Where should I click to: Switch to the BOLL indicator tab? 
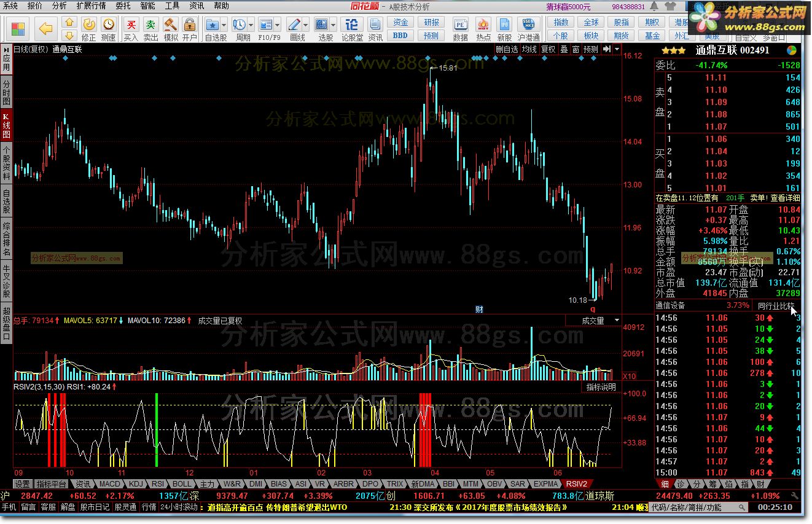182,484
